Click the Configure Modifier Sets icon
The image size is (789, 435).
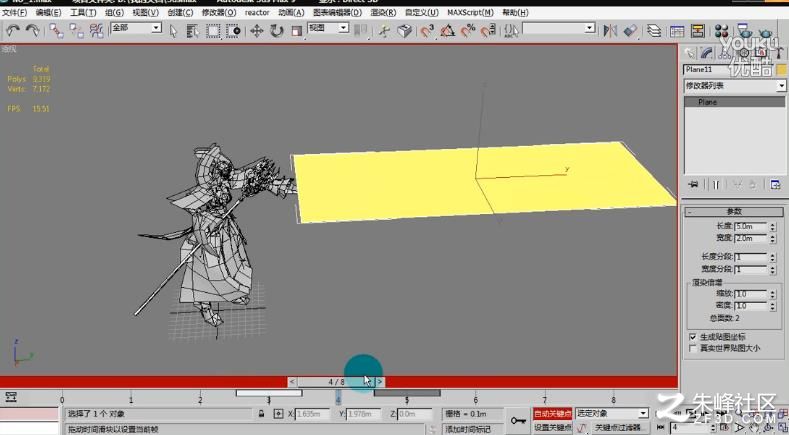[x=775, y=184]
